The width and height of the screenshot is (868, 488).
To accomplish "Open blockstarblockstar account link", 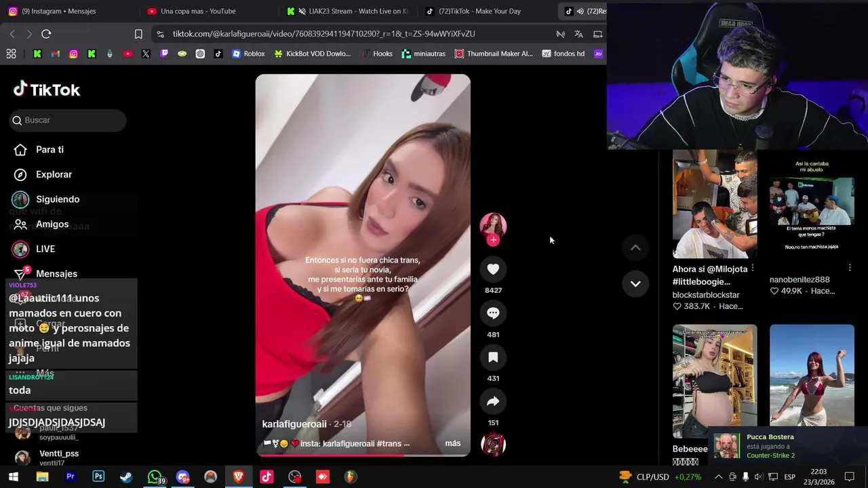I will click(706, 295).
